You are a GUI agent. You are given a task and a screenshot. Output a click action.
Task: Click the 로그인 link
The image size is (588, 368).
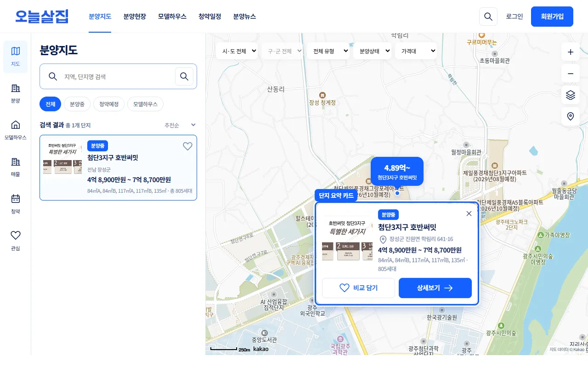coord(514,17)
